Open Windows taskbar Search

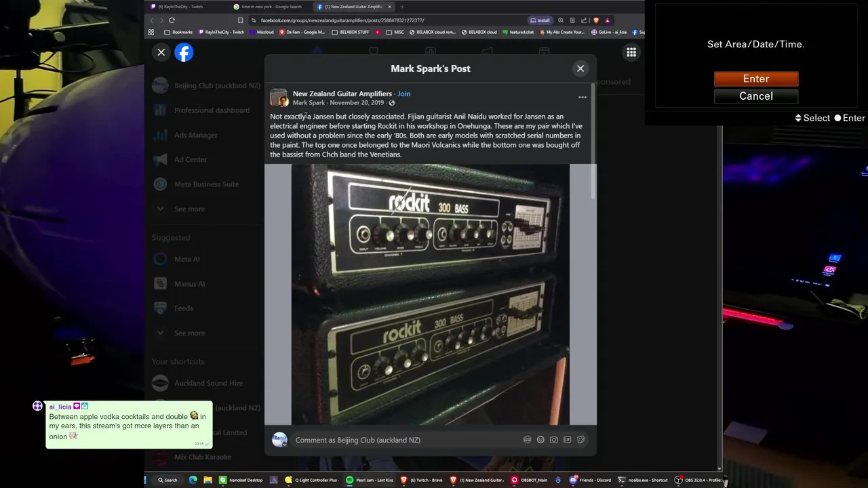pos(167,480)
